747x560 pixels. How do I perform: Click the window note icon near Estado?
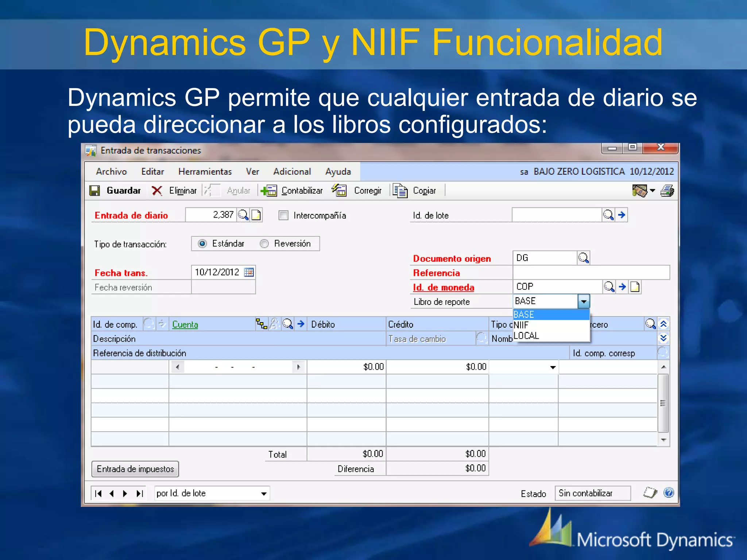coord(650,493)
